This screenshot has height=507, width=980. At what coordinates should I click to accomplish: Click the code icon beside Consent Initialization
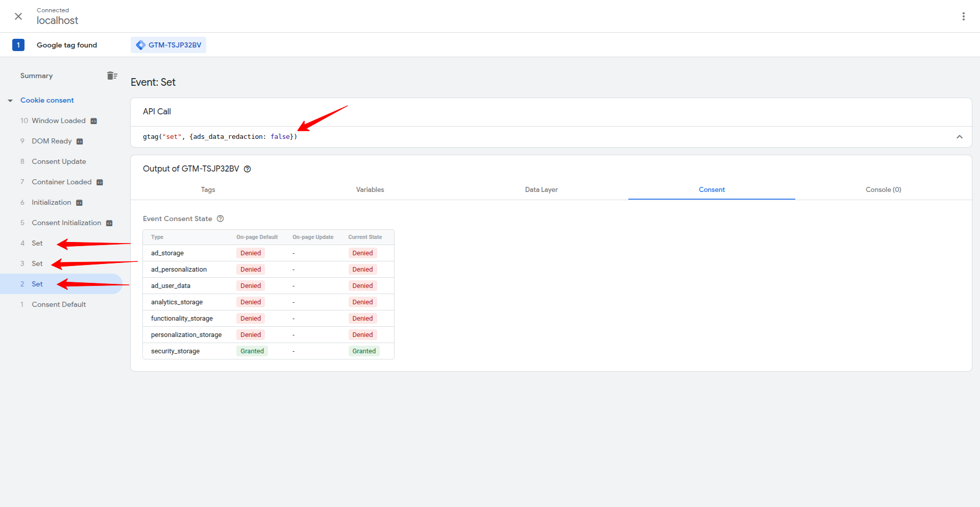coord(109,223)
